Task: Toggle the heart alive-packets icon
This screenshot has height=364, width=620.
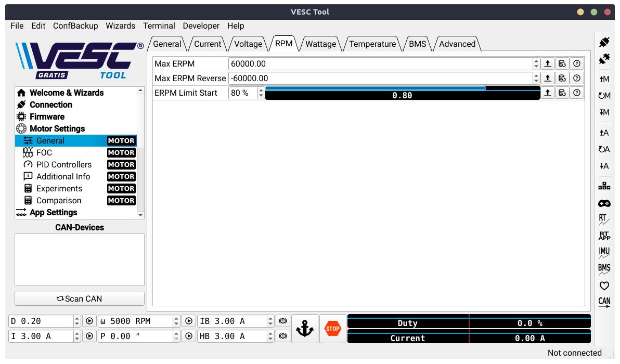Action: click(x=604, y=286)
